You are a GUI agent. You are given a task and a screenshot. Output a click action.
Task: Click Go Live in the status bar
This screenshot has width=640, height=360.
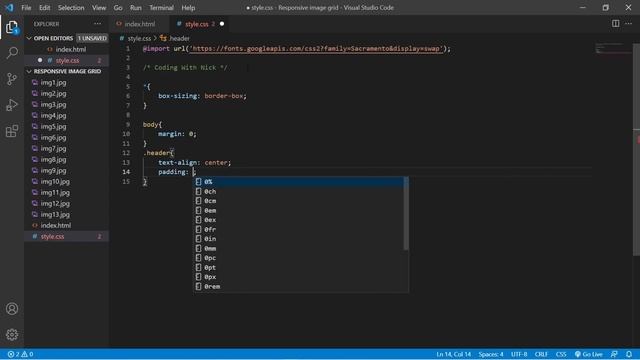coord(589,354)
